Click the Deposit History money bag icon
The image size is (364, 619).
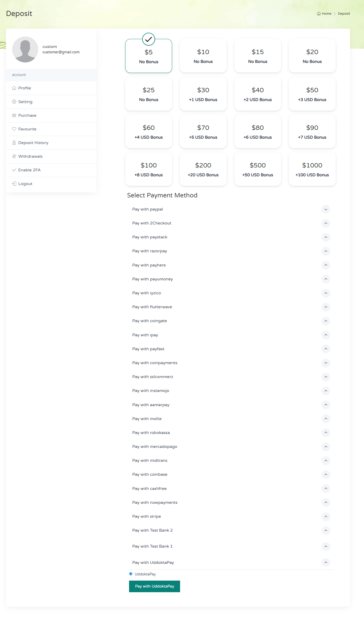coord(14,143)
